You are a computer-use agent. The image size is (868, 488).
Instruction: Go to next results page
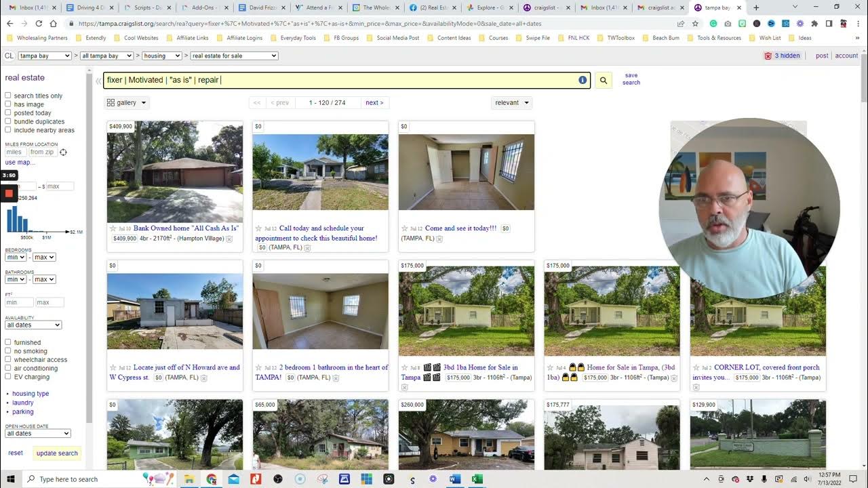tap(374, 103)
